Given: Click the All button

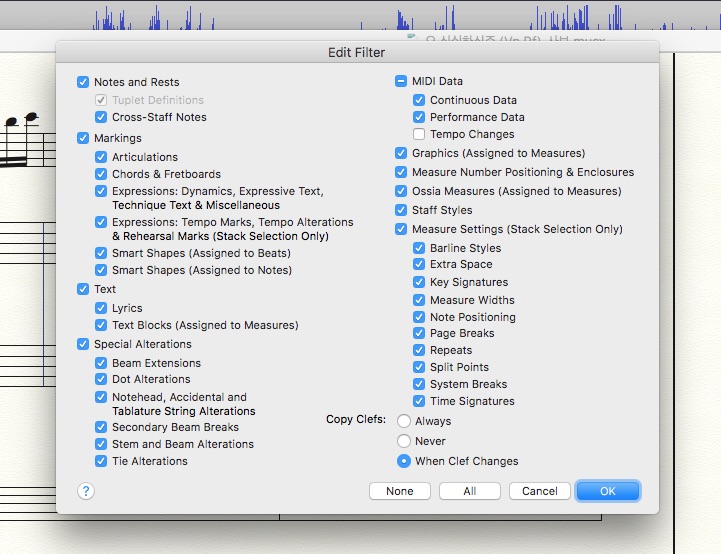Looking at the screenshot, I should point(469,491).
